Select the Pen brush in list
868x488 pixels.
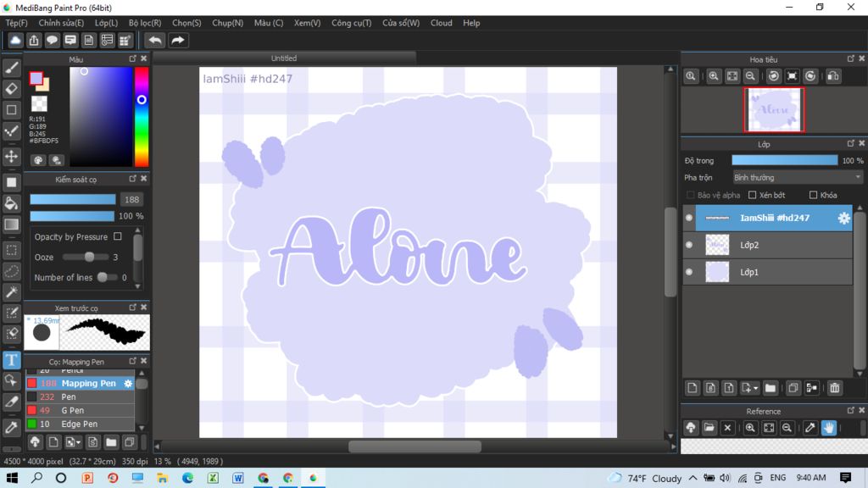click(x=81, y=396)
